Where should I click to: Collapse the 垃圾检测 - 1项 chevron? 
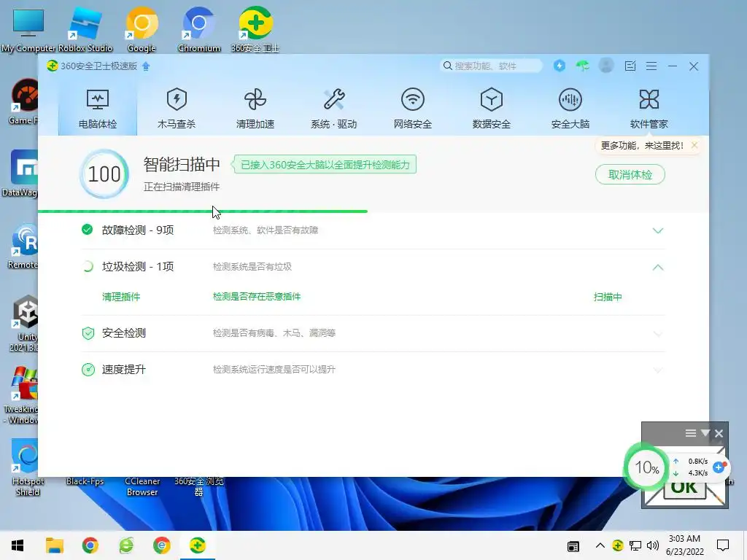click(657, 267)
